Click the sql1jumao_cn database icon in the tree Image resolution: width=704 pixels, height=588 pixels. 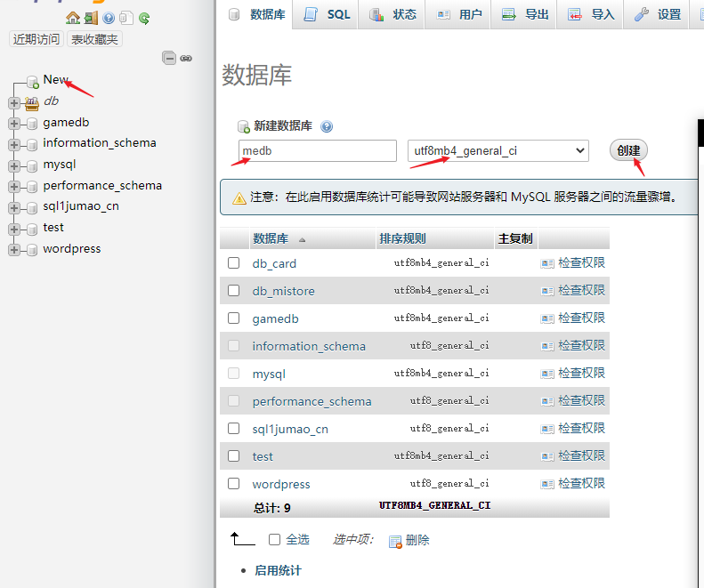[x=31, y=208]
